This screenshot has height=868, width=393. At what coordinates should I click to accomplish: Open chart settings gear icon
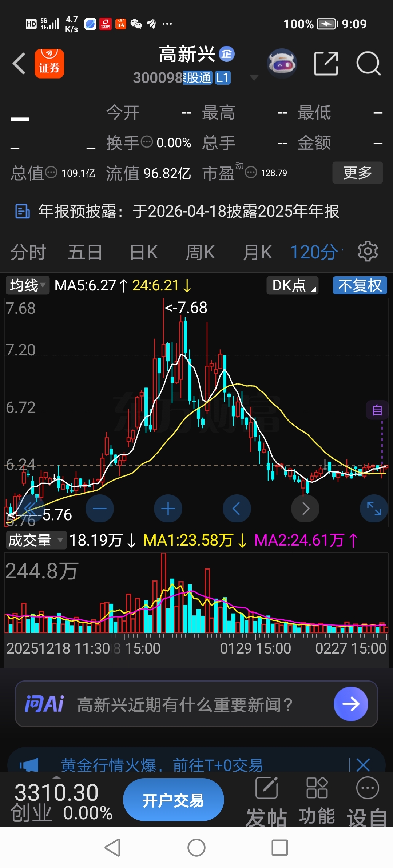368,251
